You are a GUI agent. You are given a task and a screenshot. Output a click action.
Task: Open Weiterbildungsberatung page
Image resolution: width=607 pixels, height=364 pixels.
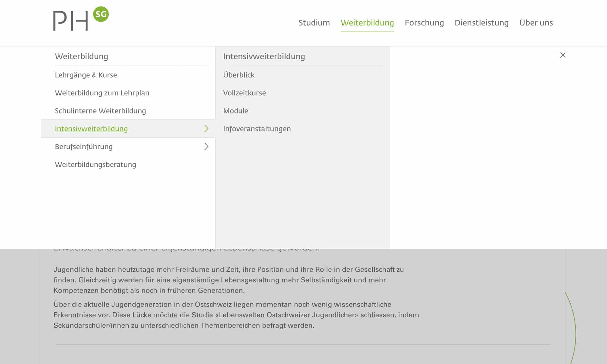(95, 164)
